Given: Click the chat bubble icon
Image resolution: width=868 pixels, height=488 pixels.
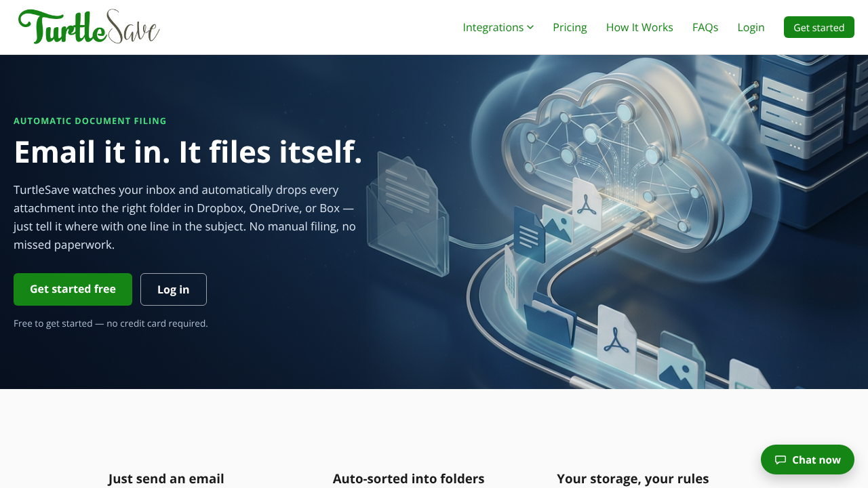Looking at the screenshot, I should coord(781,460).
